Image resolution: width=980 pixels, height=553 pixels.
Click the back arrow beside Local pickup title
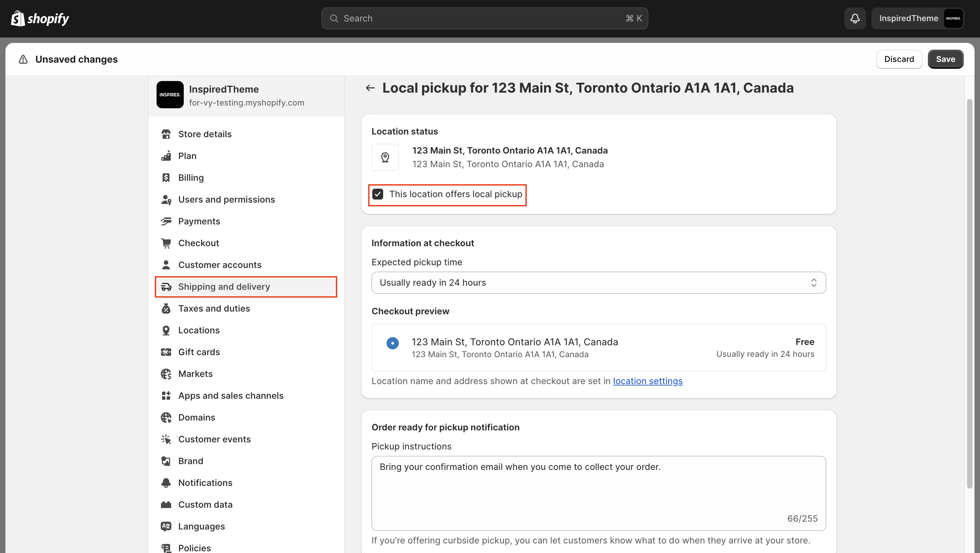(x=370, y=88)
